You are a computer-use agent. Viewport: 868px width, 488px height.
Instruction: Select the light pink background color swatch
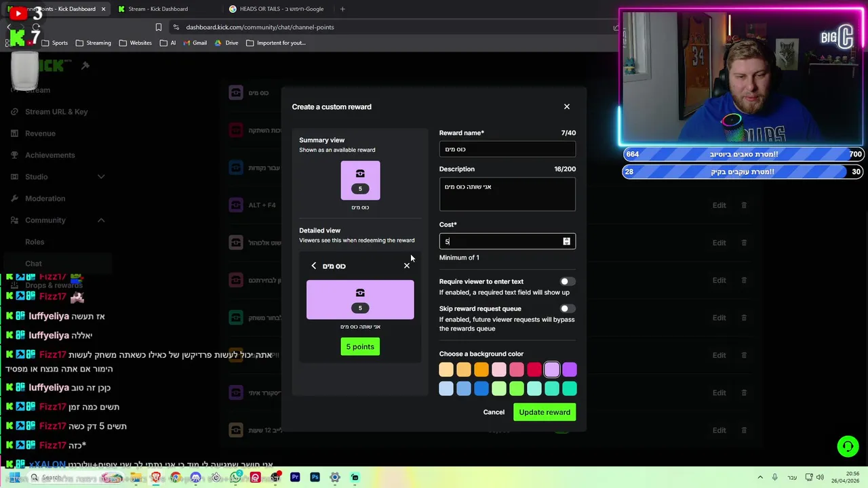click(499, 369)
